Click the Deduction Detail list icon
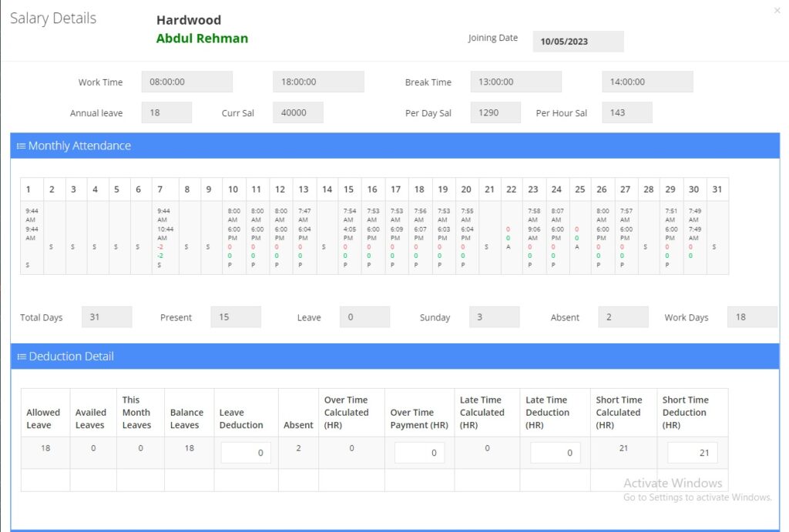Image resolution: width=789 pixels, height=532 pixels. [22, 356]
